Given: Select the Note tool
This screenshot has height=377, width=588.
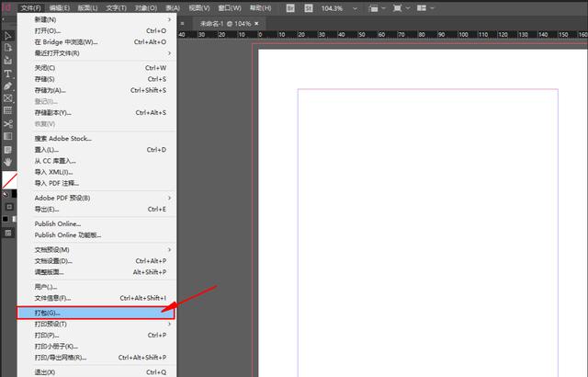Looking at the screenshot, I should tap(8, 150).
